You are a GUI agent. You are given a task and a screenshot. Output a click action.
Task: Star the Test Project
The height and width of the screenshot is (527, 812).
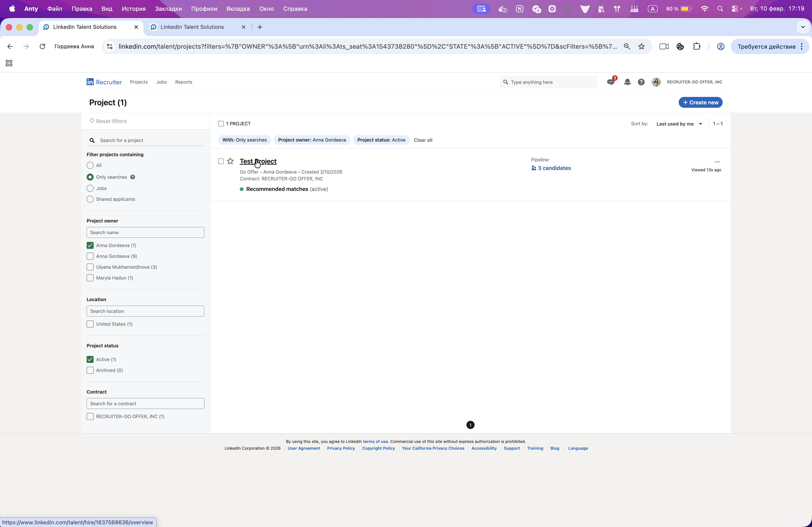click(x=230, y=161)
